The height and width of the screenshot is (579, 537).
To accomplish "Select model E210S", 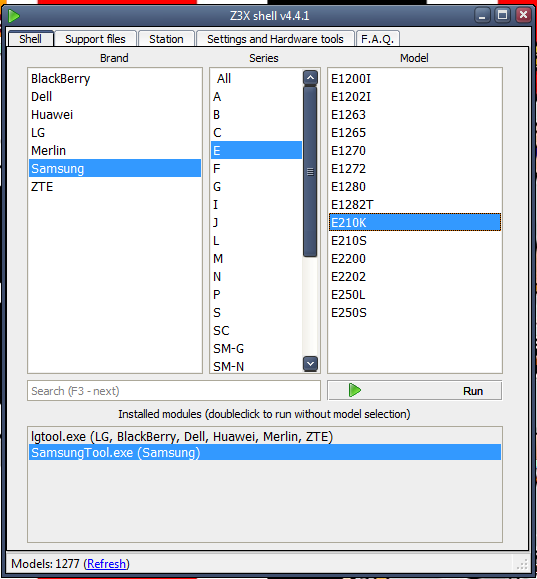I will click(415, 240).
